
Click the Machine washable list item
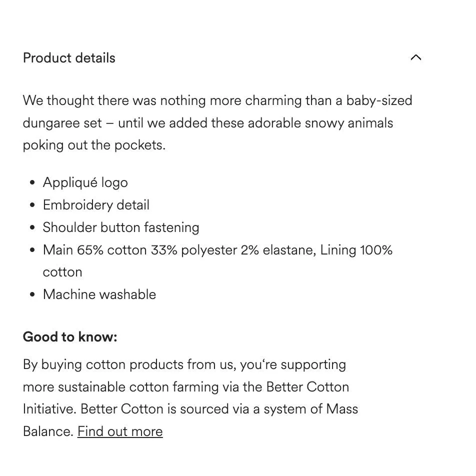(99, 294)
